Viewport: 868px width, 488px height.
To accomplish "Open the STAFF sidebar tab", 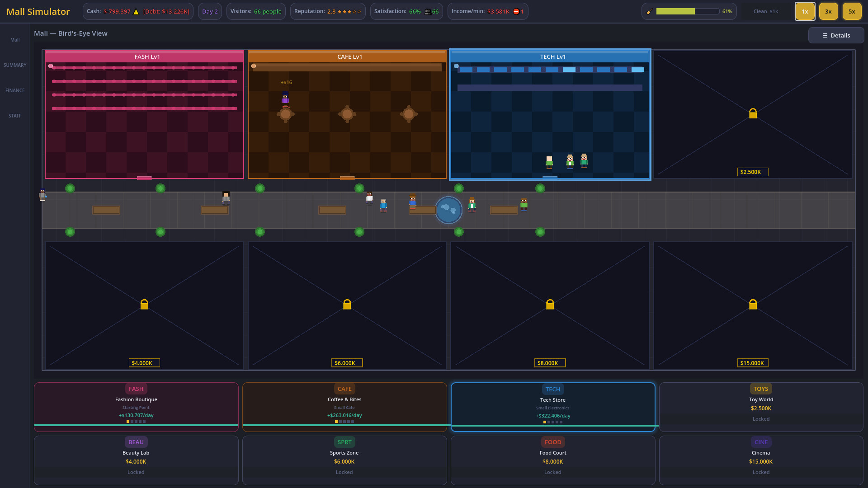I will tap(15, 116).
